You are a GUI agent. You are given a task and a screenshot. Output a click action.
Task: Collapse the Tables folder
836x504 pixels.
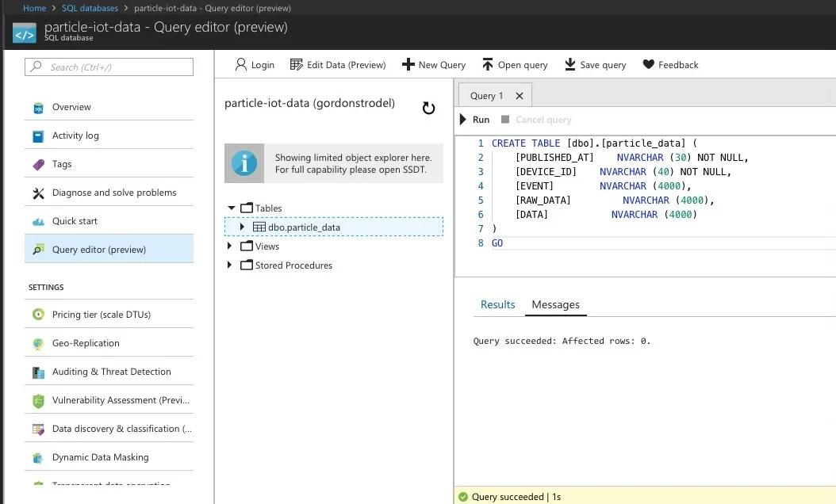232,208
